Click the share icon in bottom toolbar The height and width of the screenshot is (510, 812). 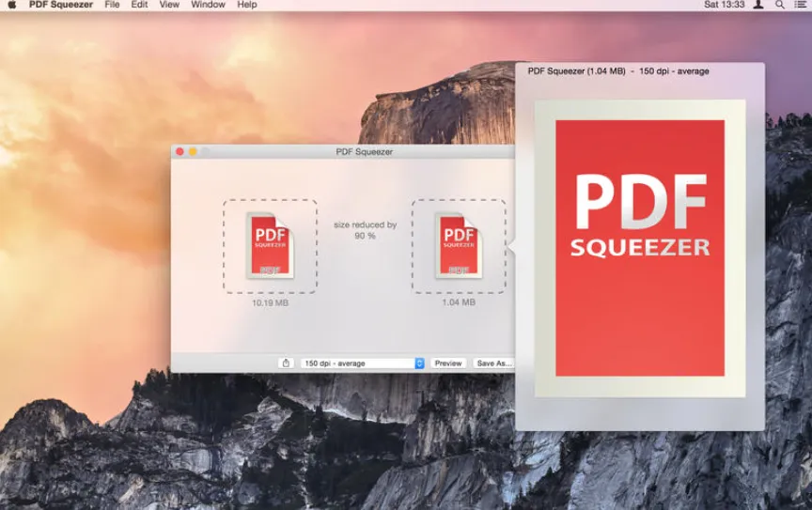click(x=286, y=363)
